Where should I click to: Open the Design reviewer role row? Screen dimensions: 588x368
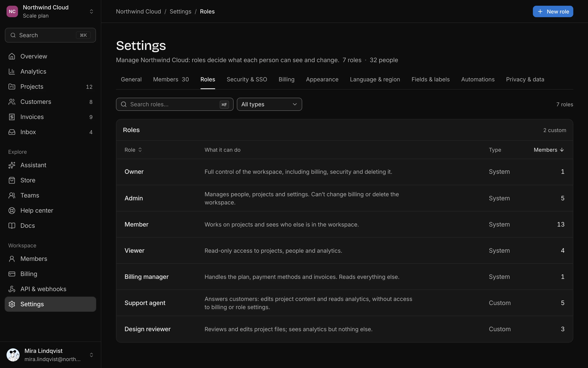click(x=345, y=329)
